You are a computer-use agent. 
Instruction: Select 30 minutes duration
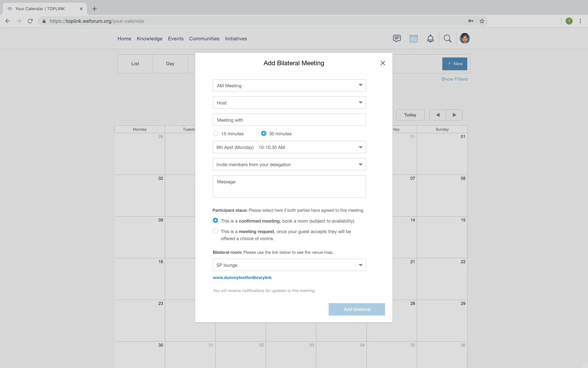coord(263,133)
